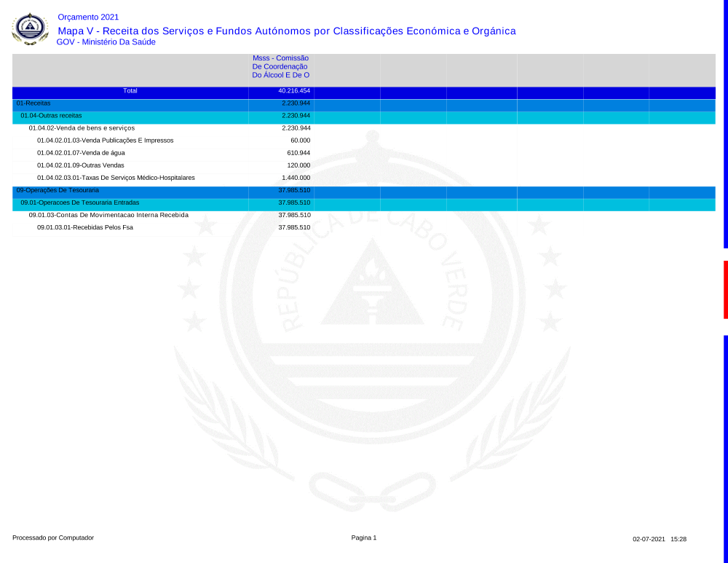Click the total value 40.216.454
The height and width of the screenshot is (563, 728).
click(294, 91)
